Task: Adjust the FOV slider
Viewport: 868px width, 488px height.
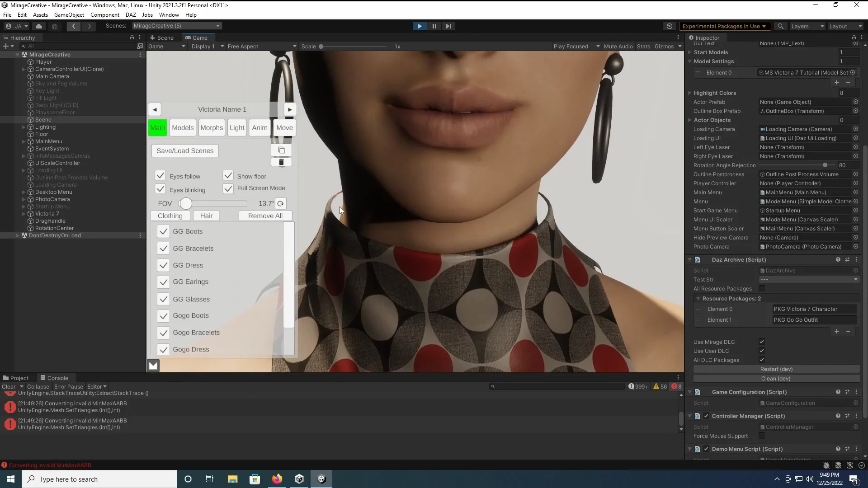Action: 185,204
